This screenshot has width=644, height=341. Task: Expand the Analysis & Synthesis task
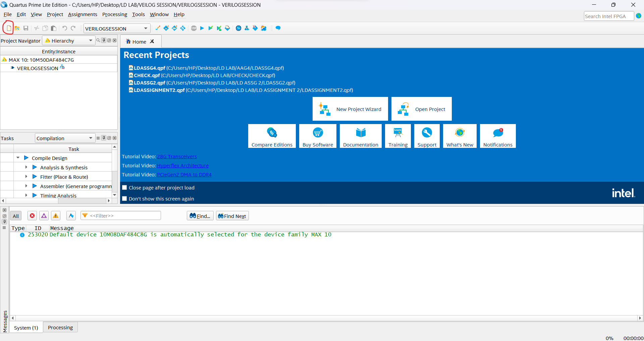(26, 167)
